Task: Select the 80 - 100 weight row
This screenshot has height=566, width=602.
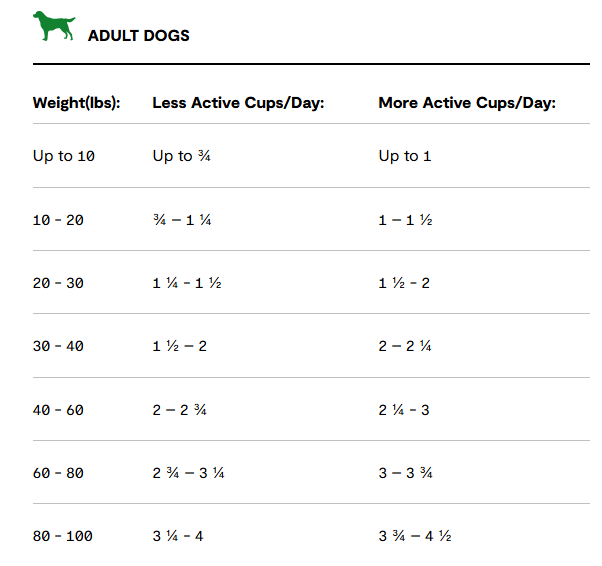Action: click(311, 536)
